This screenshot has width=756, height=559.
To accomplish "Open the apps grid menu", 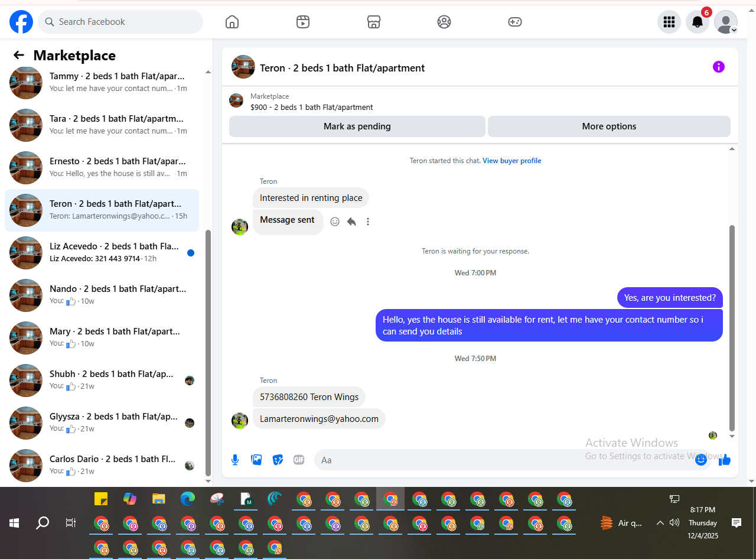I will coord(669,22).
